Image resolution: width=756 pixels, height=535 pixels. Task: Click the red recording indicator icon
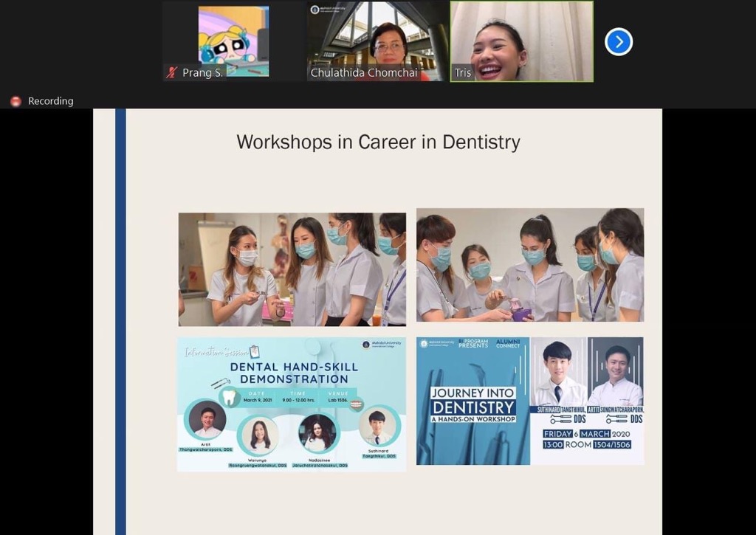tap(16, 101)
